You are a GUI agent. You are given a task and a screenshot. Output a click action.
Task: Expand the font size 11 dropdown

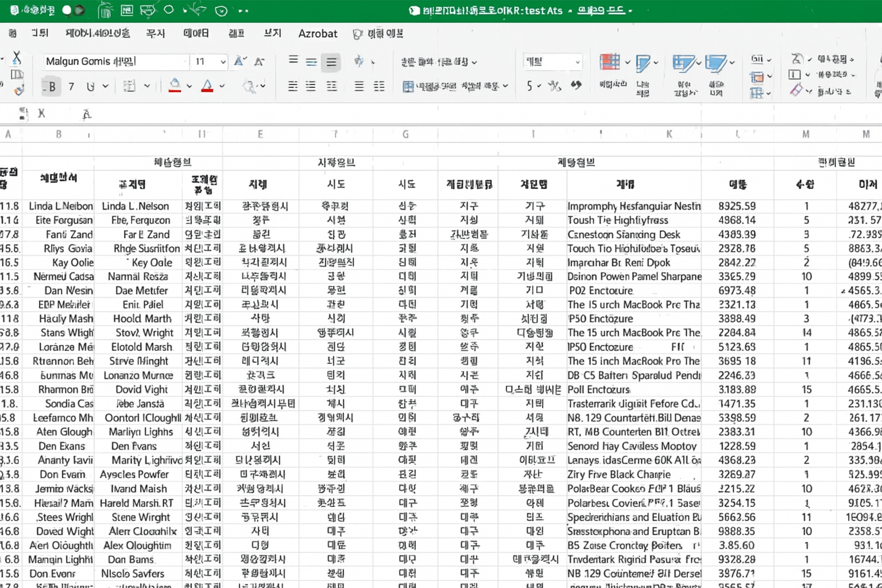pyautogui.click(x=223, y=61)
